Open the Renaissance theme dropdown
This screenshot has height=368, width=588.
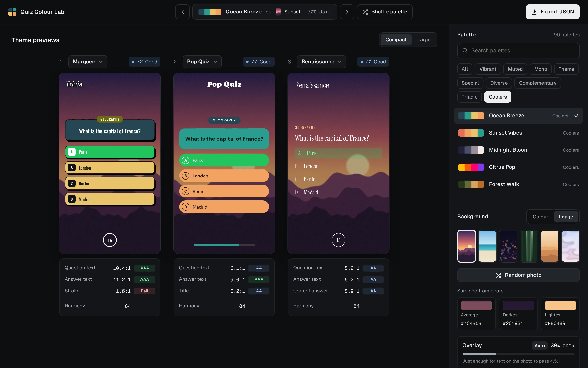point(321,62)
